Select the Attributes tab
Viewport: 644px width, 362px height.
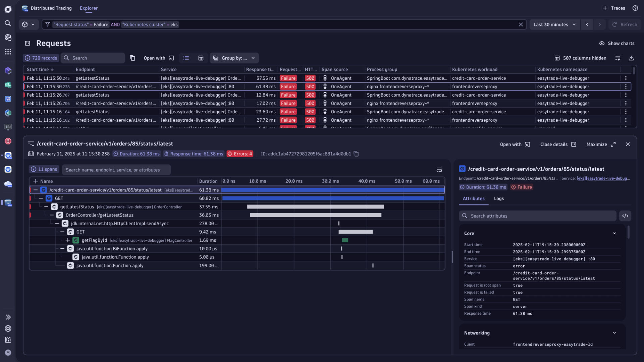coord(474,198)
